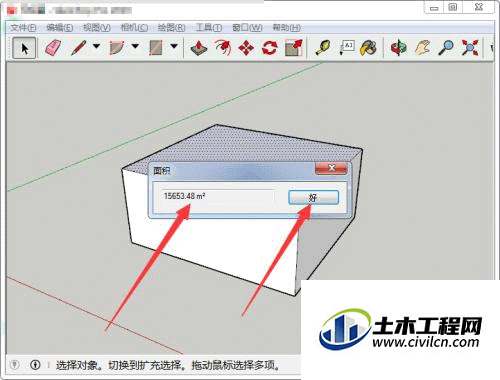The height and width of the screenshot is (380, 500).
Task: Confirm the 面积 dialog with 好
Action: (x=313, y=197)
